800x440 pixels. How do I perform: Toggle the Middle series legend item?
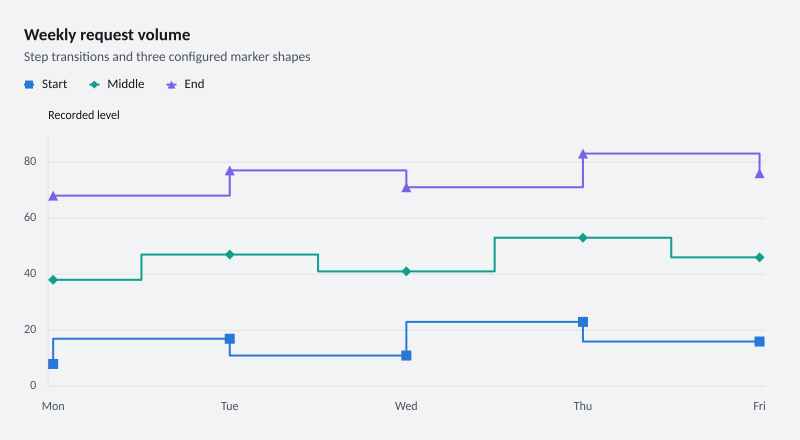117,84
